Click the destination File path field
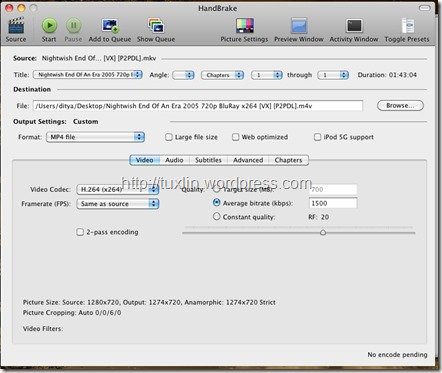 pos(198,106)
